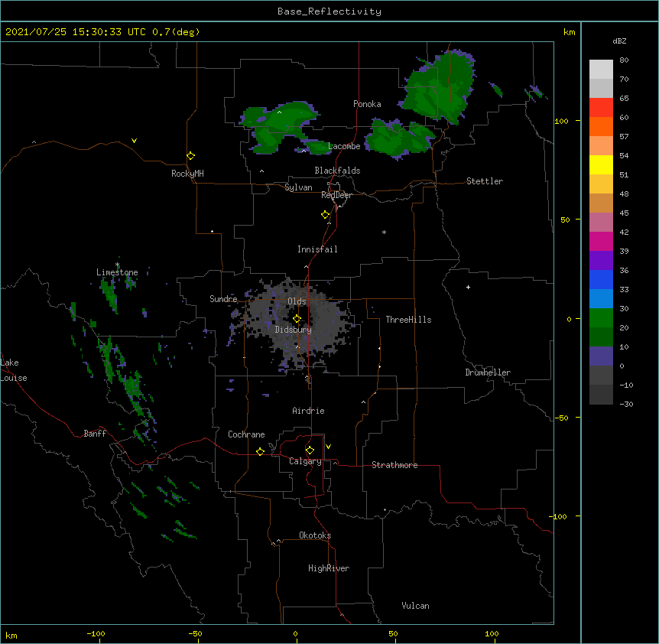Click the Lacombe city label
Screen dimensions: 659x644
[344, 146]
